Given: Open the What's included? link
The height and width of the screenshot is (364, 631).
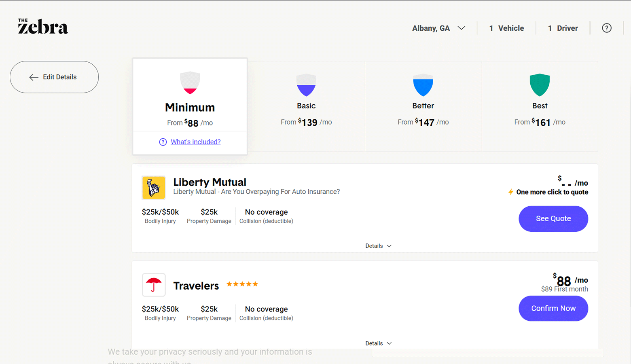Looking at the screenshot, I should 195,142.
